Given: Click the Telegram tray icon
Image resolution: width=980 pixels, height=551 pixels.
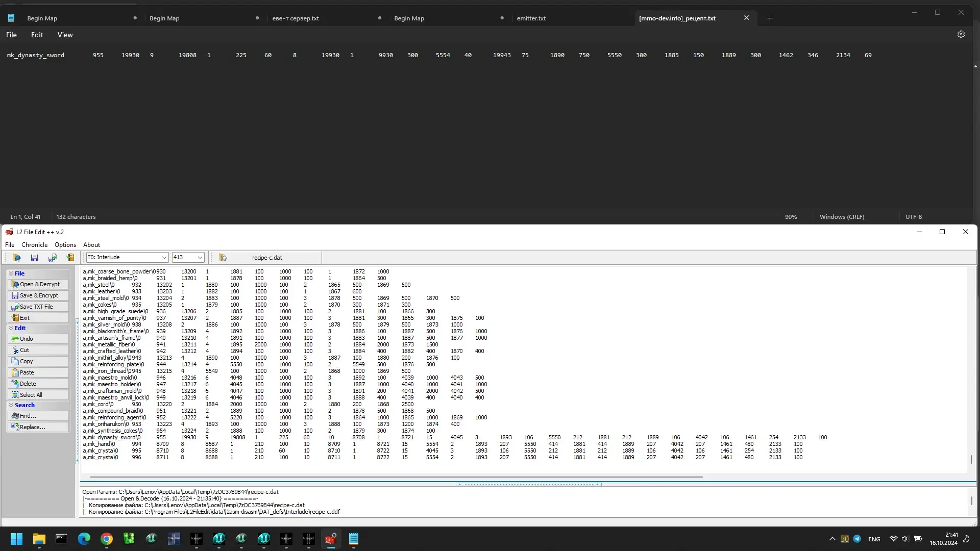Looking at the screenshot, I should coord(857,539).
